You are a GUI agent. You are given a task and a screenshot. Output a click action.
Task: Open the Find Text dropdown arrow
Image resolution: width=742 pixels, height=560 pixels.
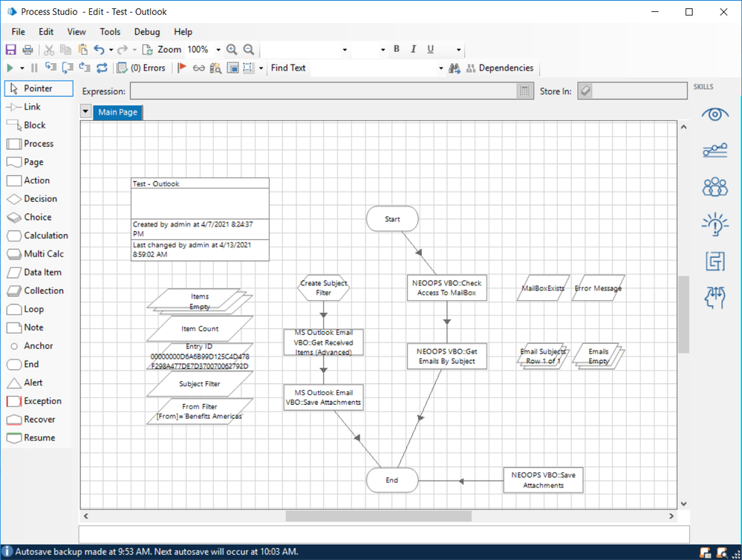coord(441,68)
